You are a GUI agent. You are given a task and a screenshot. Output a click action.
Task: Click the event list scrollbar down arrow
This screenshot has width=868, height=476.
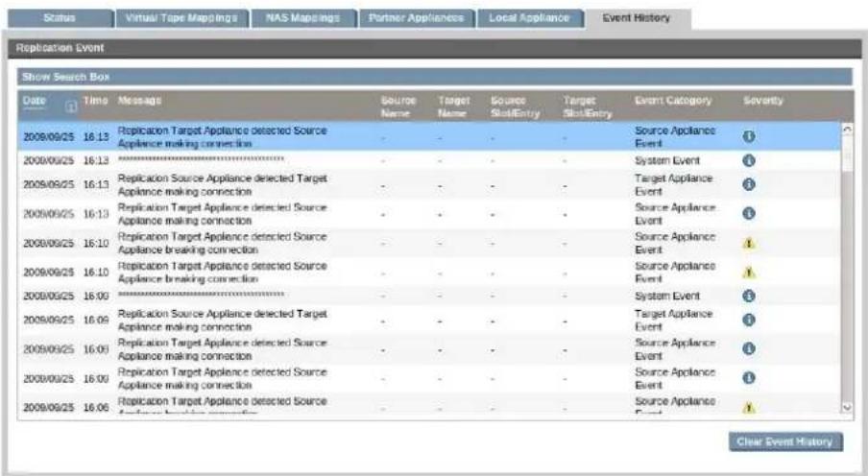point(847,408)
